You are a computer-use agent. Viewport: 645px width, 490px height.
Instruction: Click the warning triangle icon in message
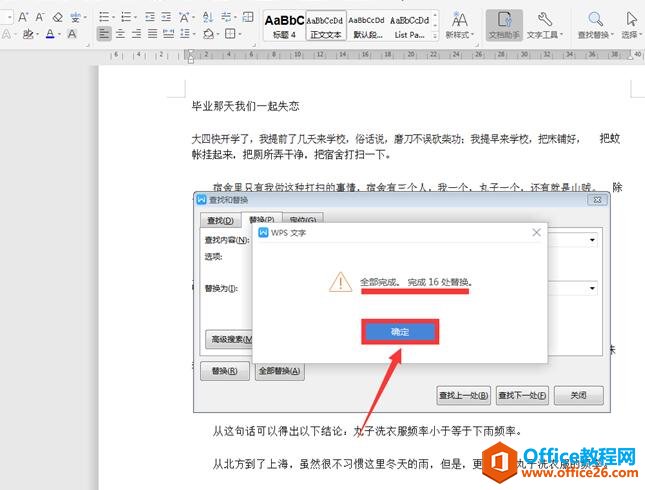[x=340, y=282]
